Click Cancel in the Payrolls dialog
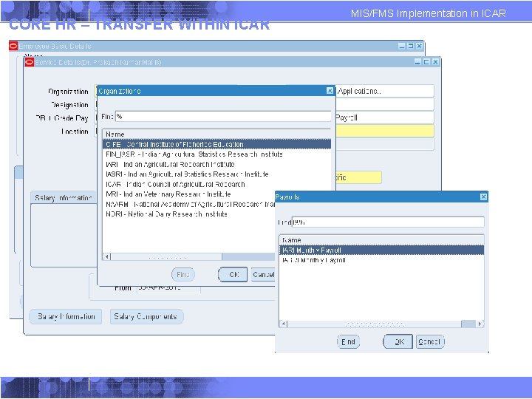This screenshot has height=399, width=532. coord(430,341)
